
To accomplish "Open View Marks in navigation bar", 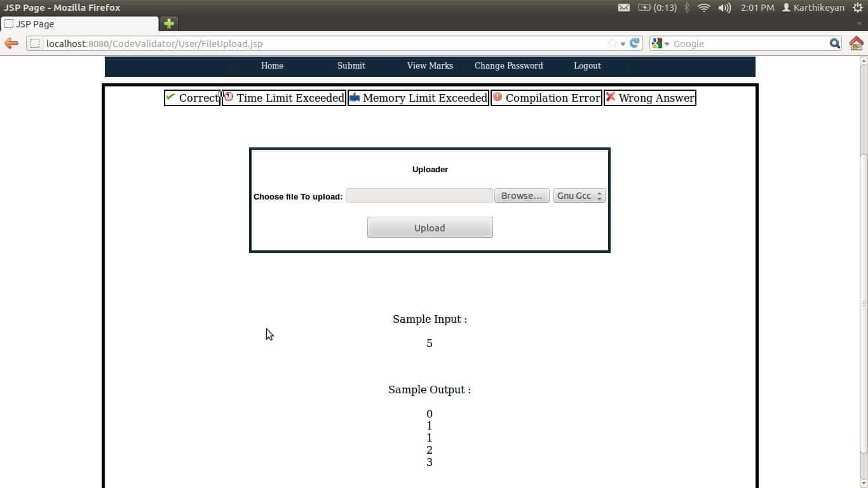I will coord(430,65).
